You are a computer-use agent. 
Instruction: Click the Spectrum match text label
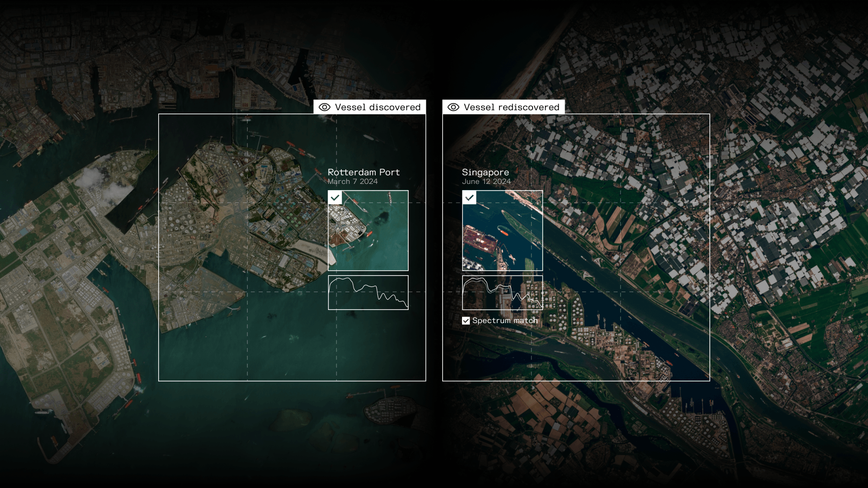click(505, 321)
